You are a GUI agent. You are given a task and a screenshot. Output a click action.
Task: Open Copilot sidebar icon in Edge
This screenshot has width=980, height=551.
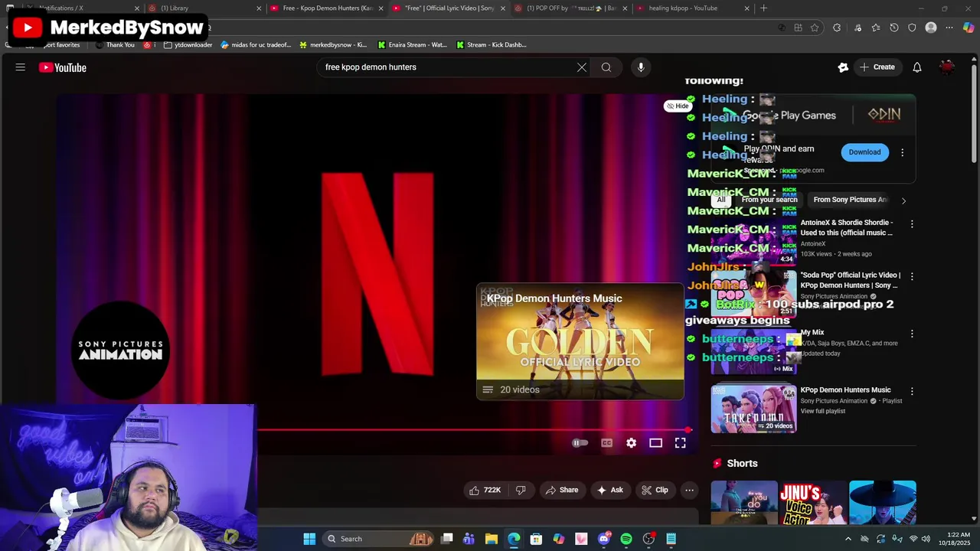tap(969, 28)
